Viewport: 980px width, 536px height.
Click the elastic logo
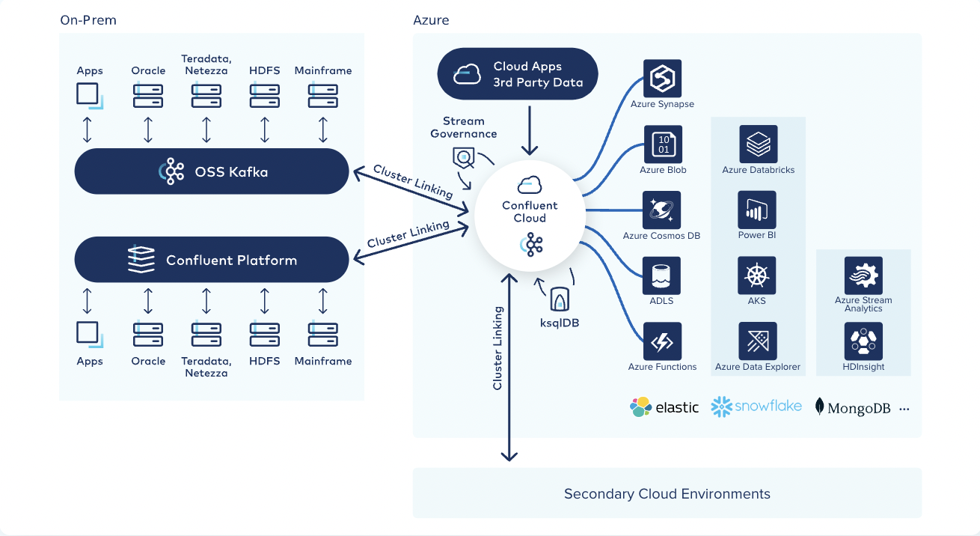pyautogui.click(x=664, y=406)
